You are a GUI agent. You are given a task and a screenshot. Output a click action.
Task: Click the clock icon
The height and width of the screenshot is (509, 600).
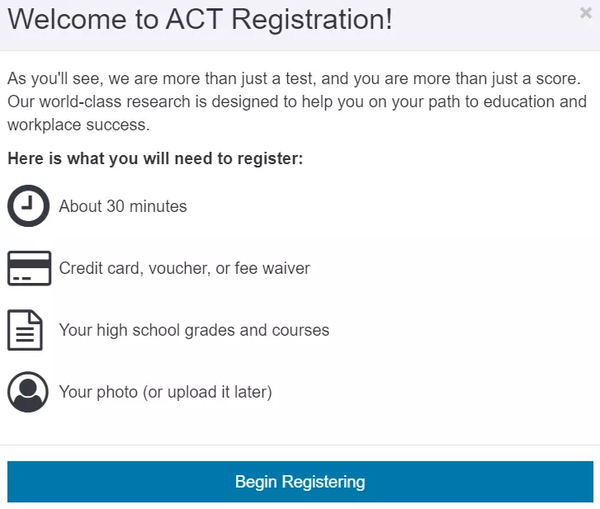pyautogui.click(x=29, y=206)
